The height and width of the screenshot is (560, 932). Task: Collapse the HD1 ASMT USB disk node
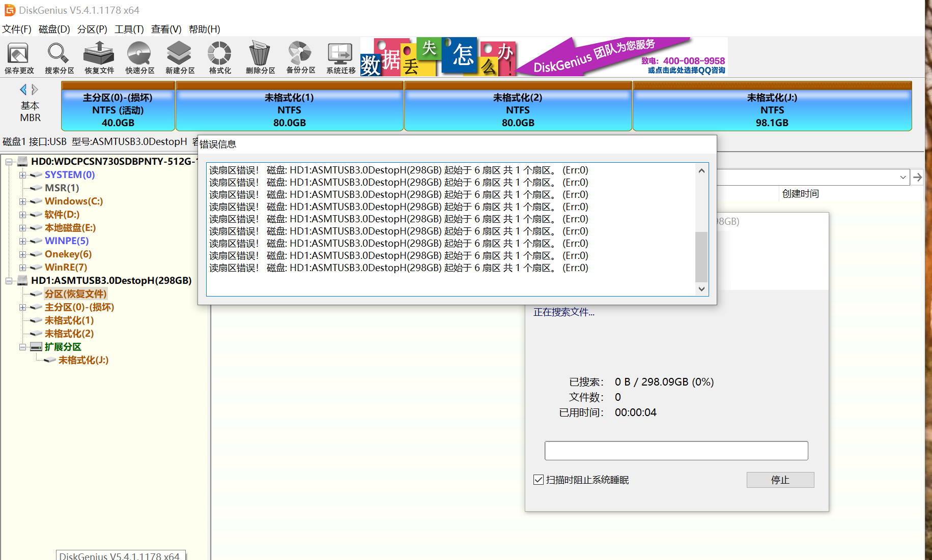9,281
